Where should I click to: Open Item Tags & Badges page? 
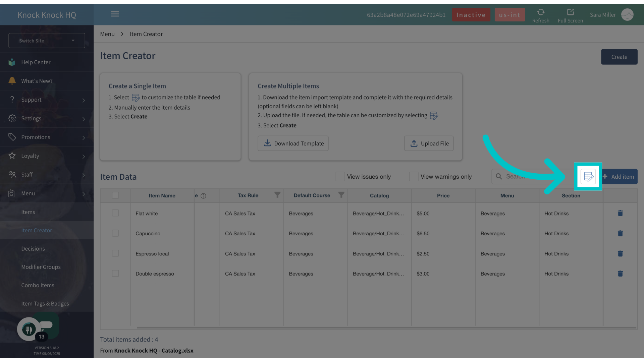pos(45,303)
